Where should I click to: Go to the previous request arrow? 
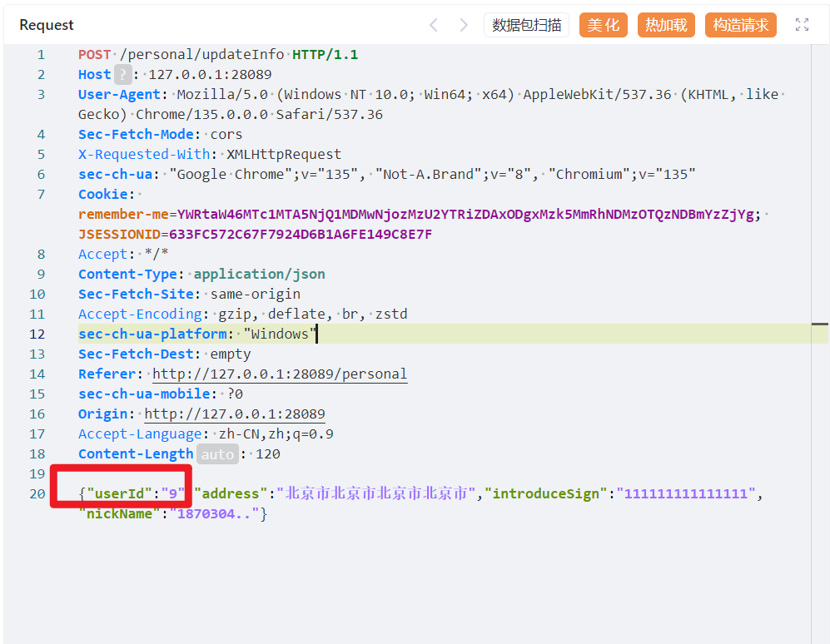pos(434,25)
